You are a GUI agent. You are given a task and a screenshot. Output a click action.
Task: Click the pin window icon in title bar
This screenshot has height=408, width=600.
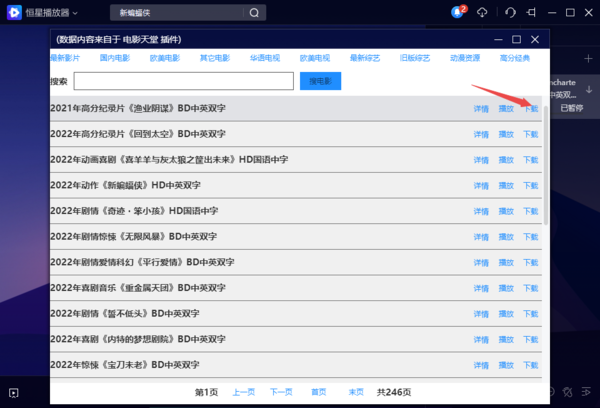[531, 13]
